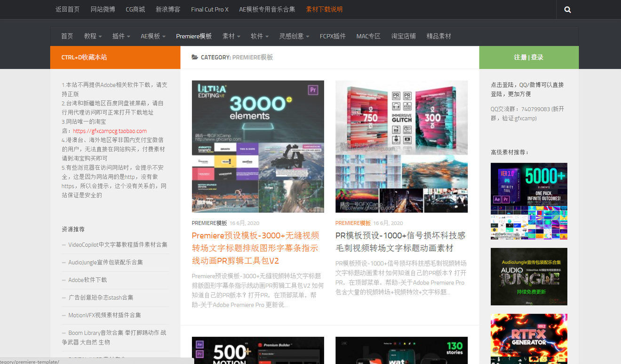
Task: Open 素材下载说明 orange link
Action: (324, 9)
